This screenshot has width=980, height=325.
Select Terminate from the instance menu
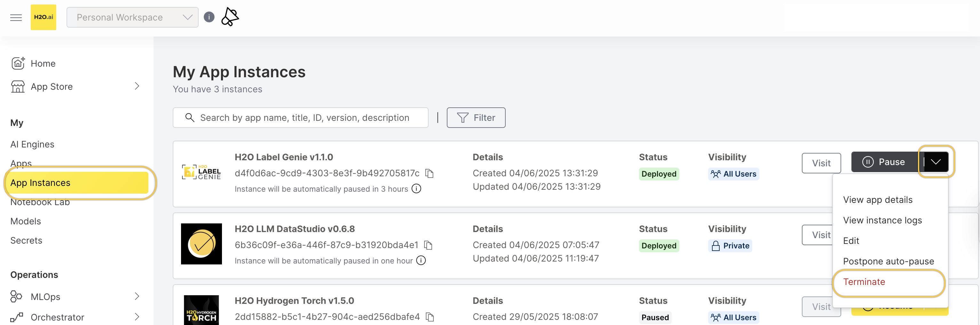[x=864, y=282]
